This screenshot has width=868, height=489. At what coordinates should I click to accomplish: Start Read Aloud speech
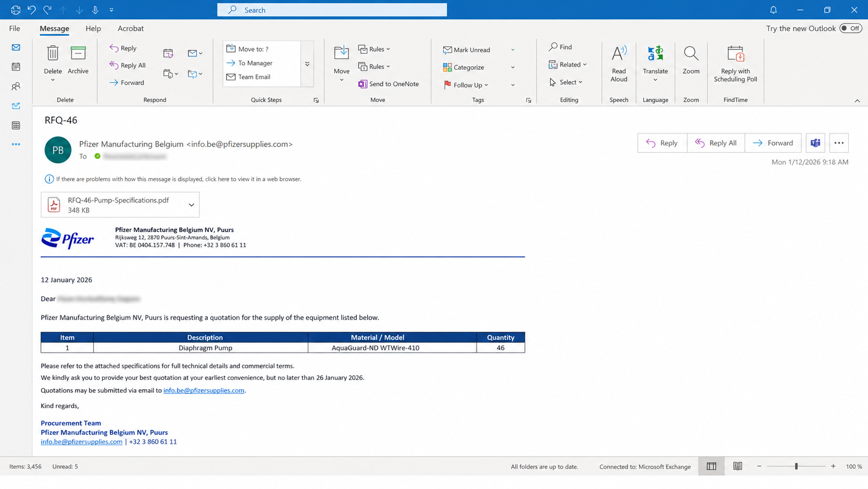tap(619, 64)
